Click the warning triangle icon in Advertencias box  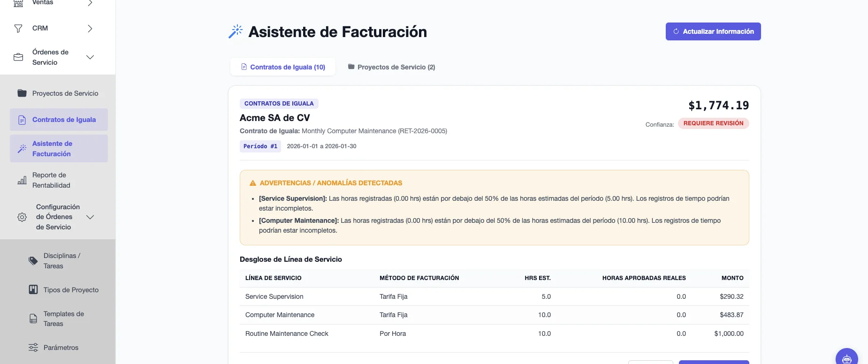253,183
